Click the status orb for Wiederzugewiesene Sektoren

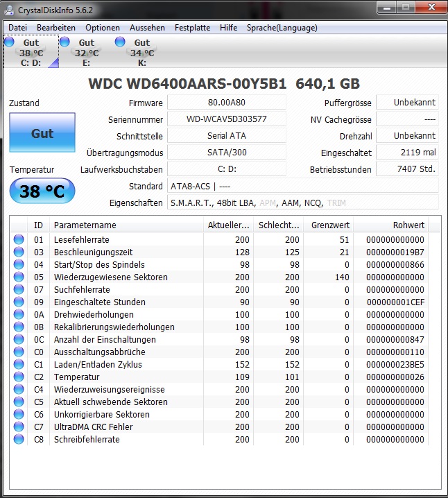[19, 277]
